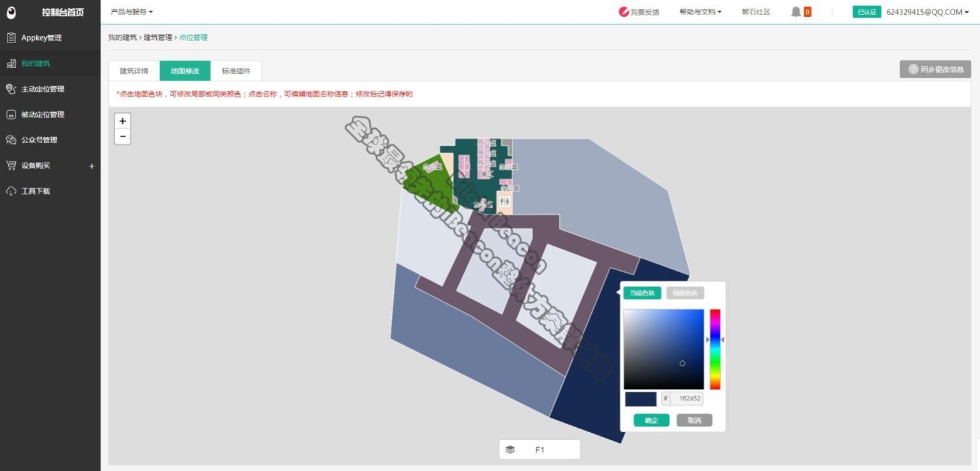Click 建筑管理 breadcrumb link
Image resolution: width=980 pixels, height=471 pixels.
point(157,38)
